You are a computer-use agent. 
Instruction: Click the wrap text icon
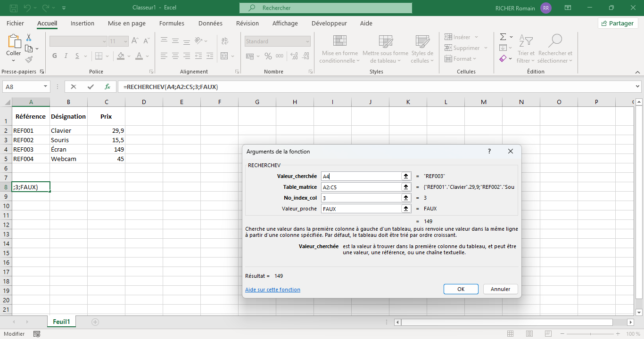pos(225,41)
